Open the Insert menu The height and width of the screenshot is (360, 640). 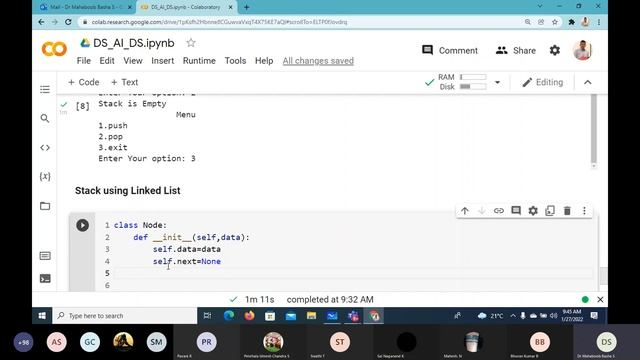tap(162, 61)
